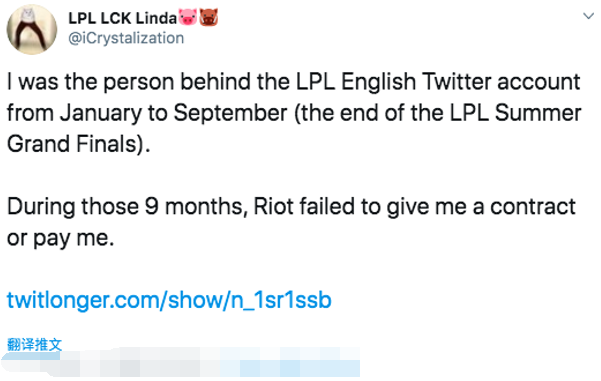Click the word 'English' in tweet body
Screen dimensions: 601x381
378,82
